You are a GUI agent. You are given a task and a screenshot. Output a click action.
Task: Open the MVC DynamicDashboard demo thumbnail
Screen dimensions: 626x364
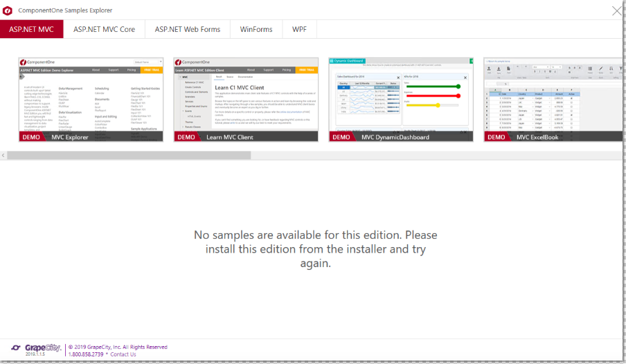[x=401, y=100]
